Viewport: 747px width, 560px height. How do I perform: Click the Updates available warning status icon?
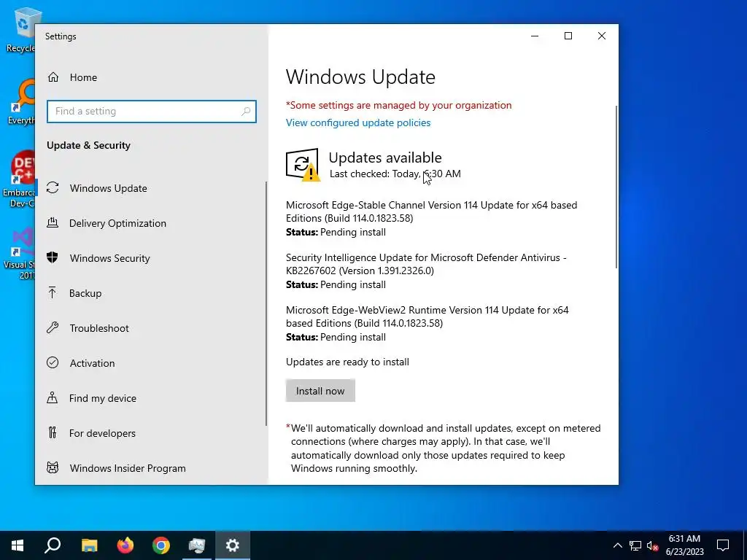tap(303, 165)
